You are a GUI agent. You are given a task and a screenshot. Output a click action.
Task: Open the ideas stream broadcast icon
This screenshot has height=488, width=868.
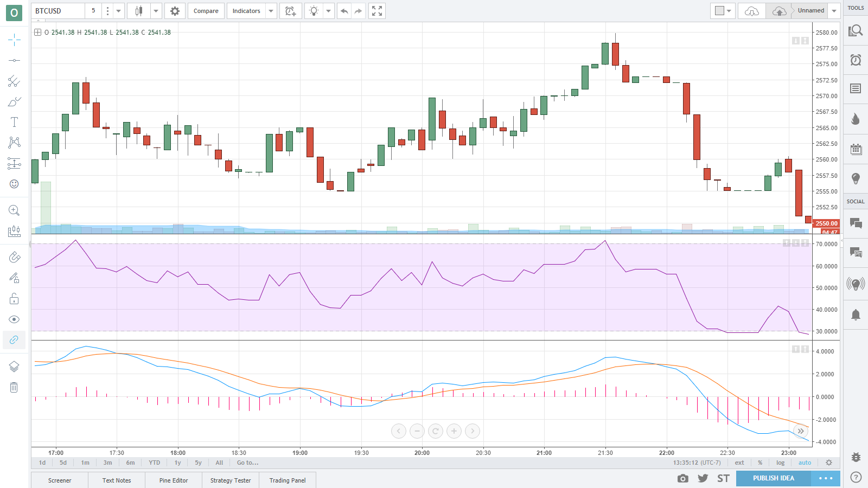856,284
